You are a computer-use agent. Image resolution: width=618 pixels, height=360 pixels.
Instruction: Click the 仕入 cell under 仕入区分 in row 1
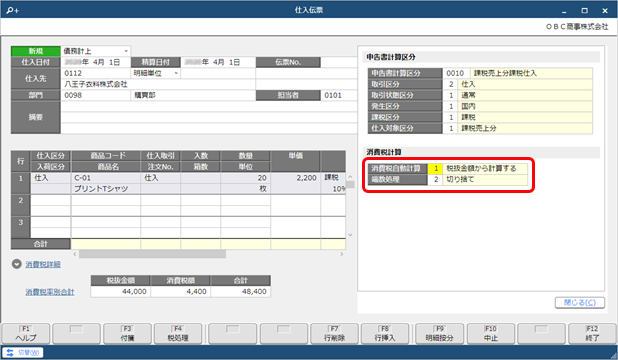(50, 178)
